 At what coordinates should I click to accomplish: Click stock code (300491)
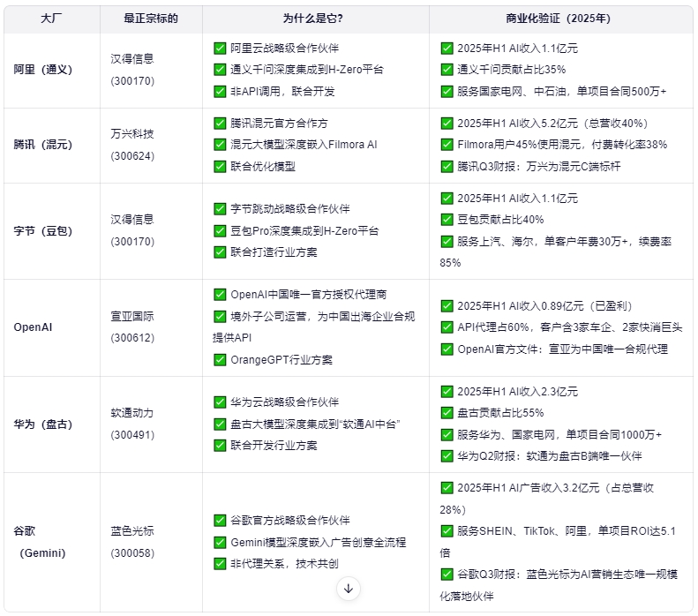[x=132, y=434]
